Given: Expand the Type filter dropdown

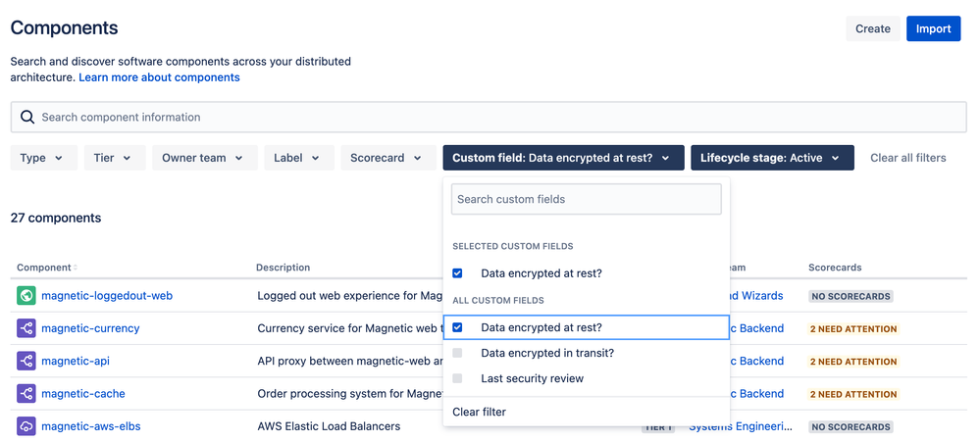Looking at the screenshot, I should click(44, 158).
